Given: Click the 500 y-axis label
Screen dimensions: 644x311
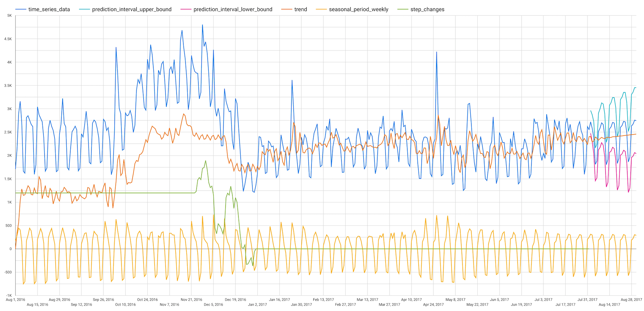Looking at the screenshot, I should tap(9, 225).
